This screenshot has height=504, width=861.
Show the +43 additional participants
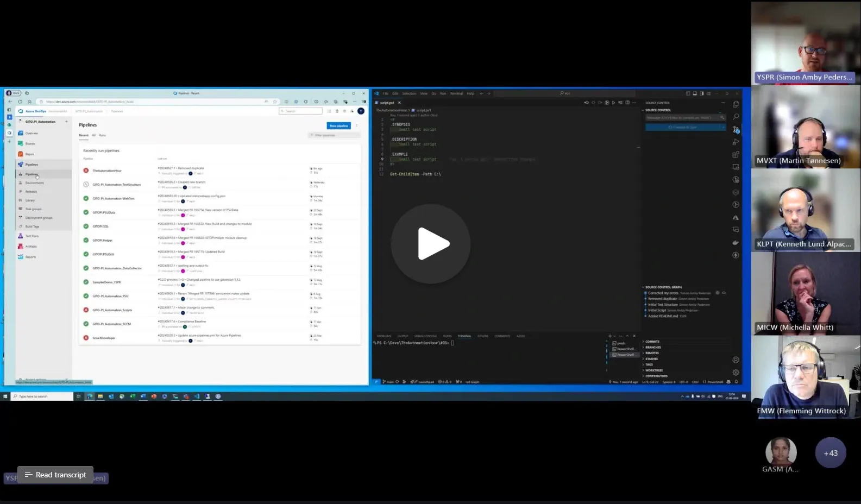pyautogui.click(x=830, y=453)
